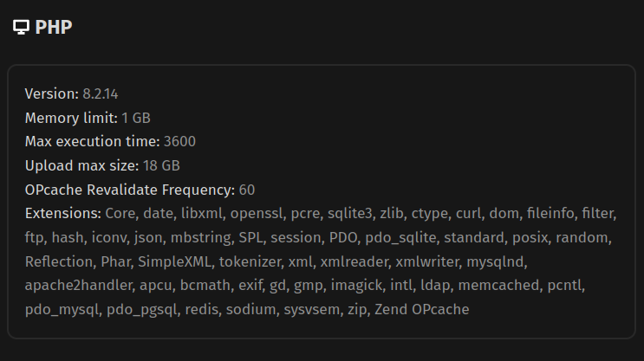Select the 8.2.14 version value
Viewport: 644px width, 361px height.
tap(101, 94)
